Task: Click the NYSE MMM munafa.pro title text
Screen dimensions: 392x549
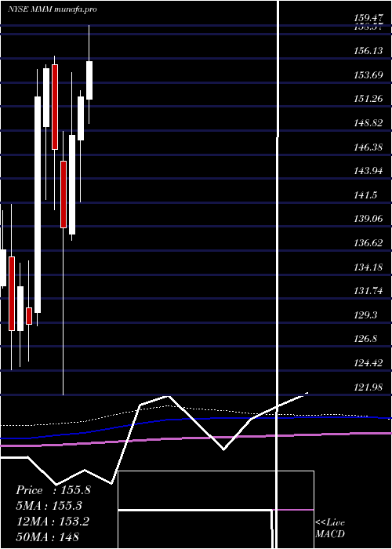Action: [x=53, y=9]
